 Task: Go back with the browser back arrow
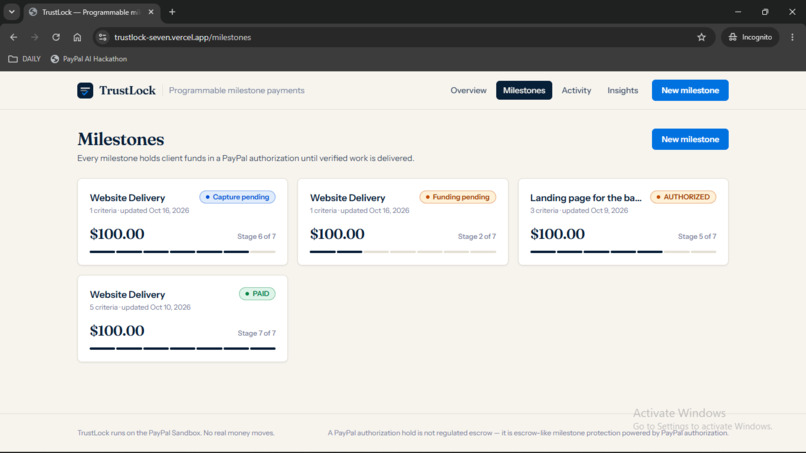[x=14, y=37]
